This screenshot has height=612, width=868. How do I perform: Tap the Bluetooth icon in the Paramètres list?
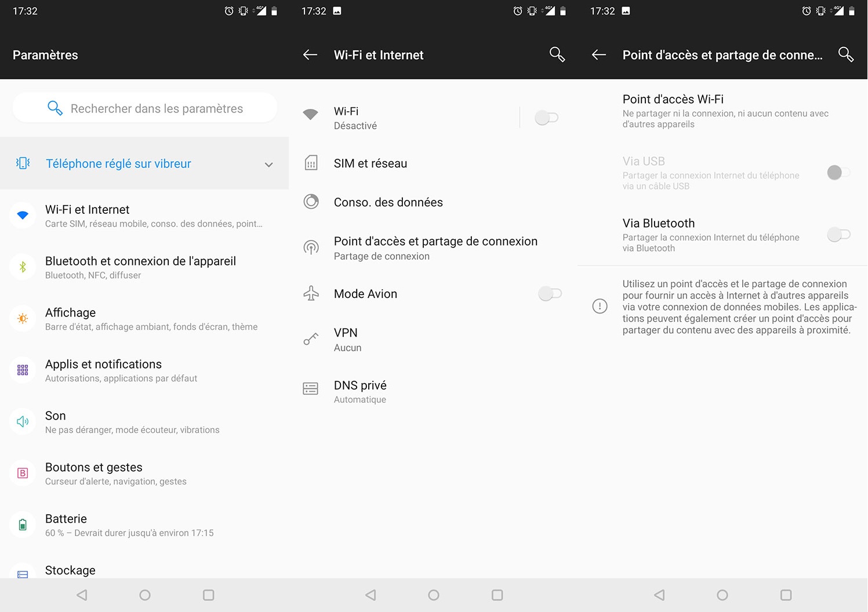tap(23, 267)
